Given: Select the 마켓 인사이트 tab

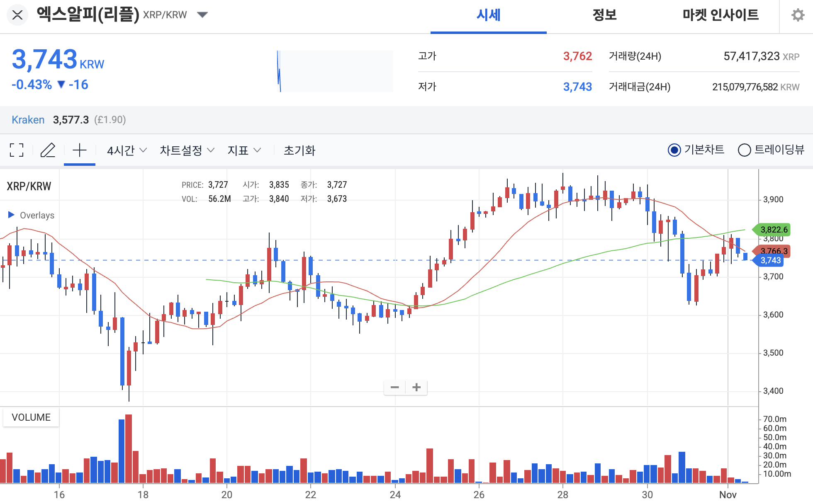Looking at the screenshot, I should click(x=721, y=15).
